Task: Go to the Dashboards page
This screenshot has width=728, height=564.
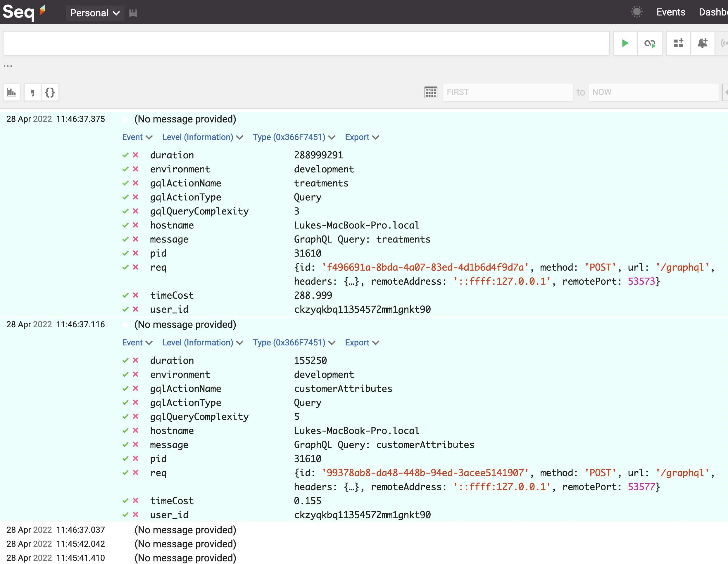Action: [x=713, y=12]
